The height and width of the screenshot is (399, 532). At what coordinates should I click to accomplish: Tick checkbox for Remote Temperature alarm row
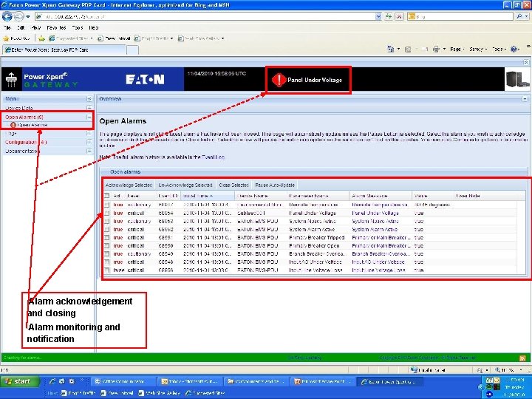point(107,205)
